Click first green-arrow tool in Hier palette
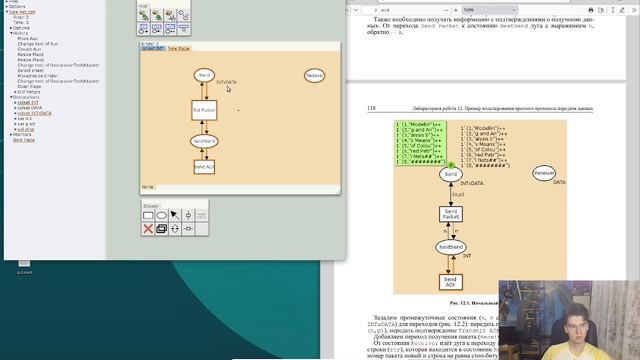Viewport: 640px width, 360px height. click(144, 16)
